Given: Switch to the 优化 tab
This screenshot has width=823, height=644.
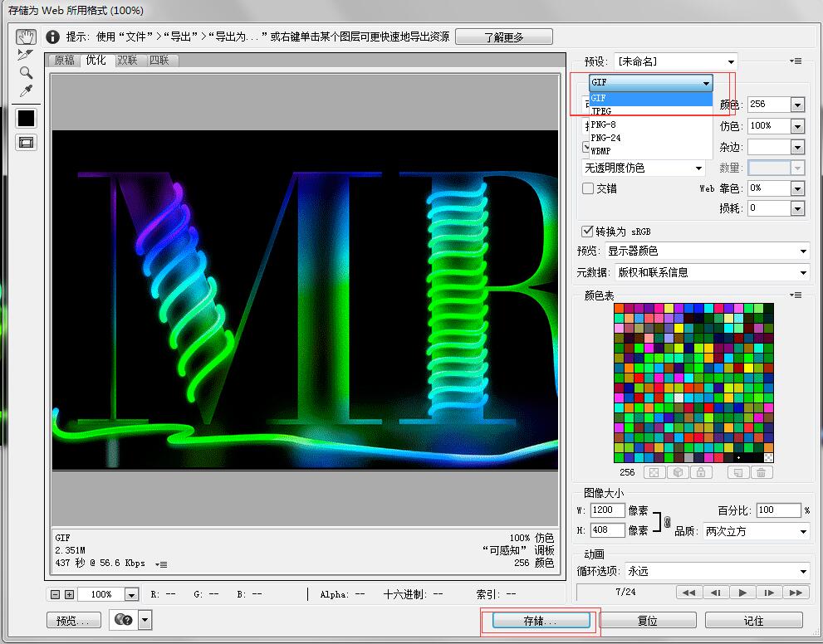Looking at the screenshot, I should pyautogui.click(x=96, y=60).
